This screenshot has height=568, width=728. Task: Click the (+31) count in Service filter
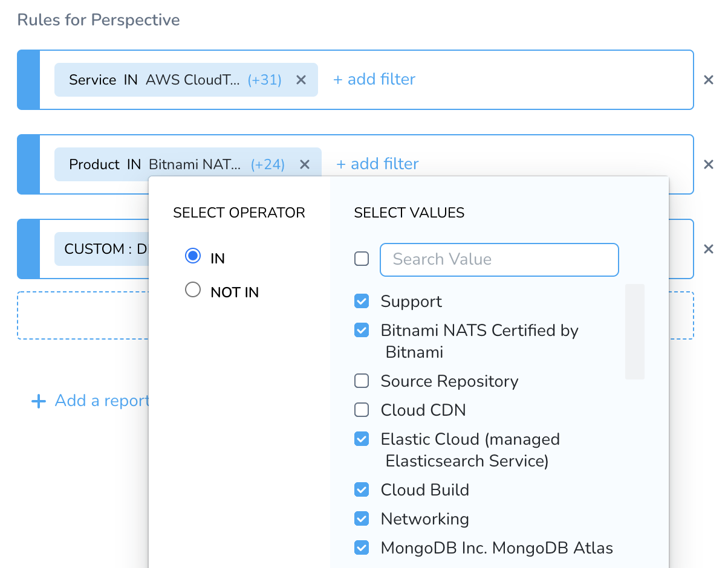[265, 80]
